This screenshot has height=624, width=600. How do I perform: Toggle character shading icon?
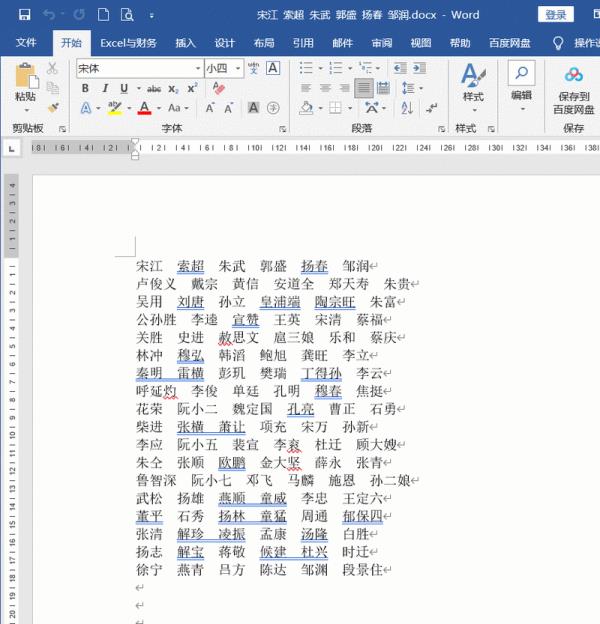click(x=253, y=108)
